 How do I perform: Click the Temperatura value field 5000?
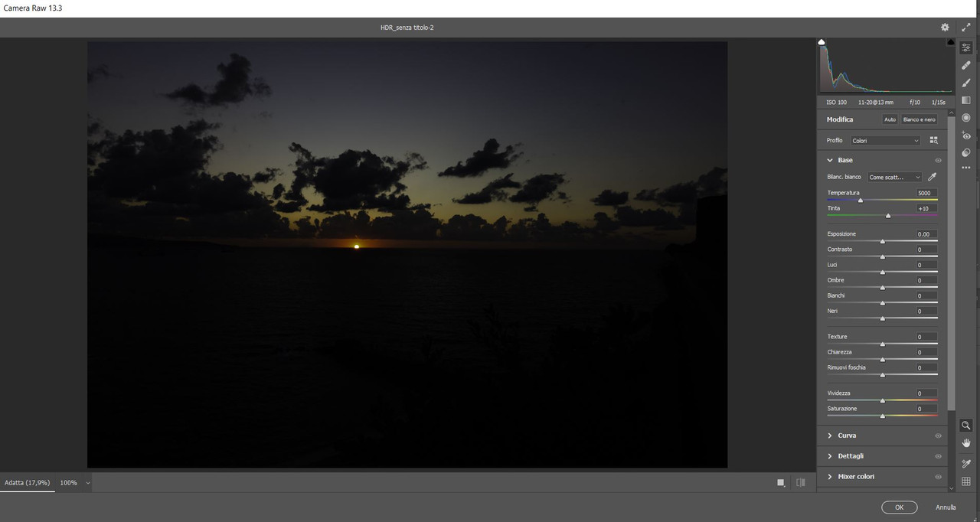(925, 193)
